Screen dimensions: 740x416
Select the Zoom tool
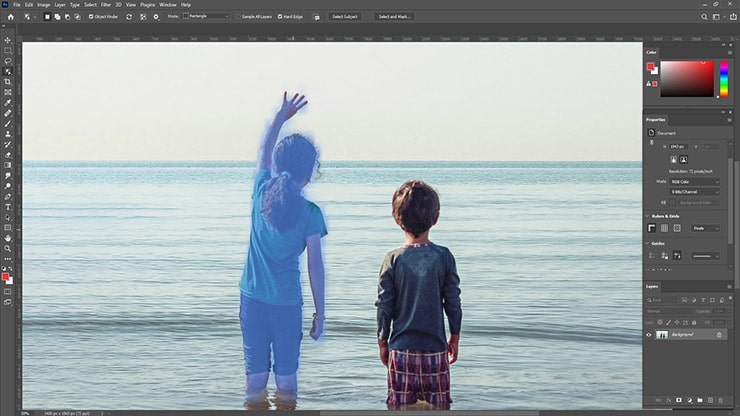[x=8, y=249]
